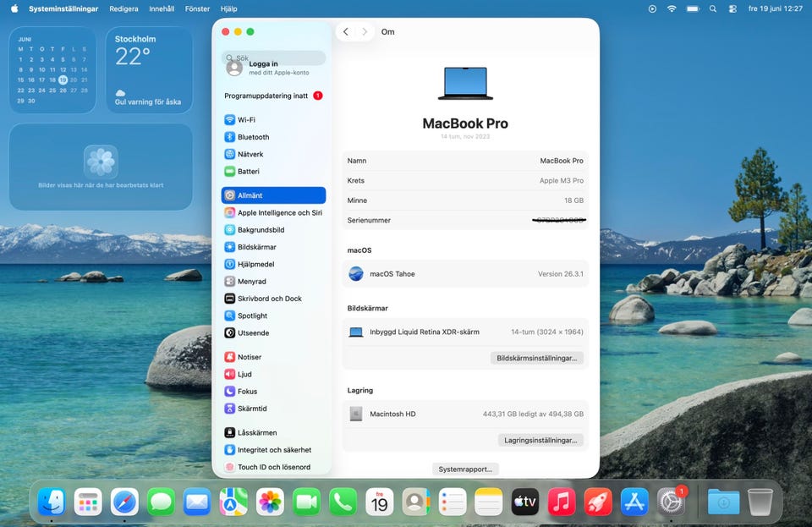
Task: Select Bildskärmar in the sidebar
Action: 273,247
